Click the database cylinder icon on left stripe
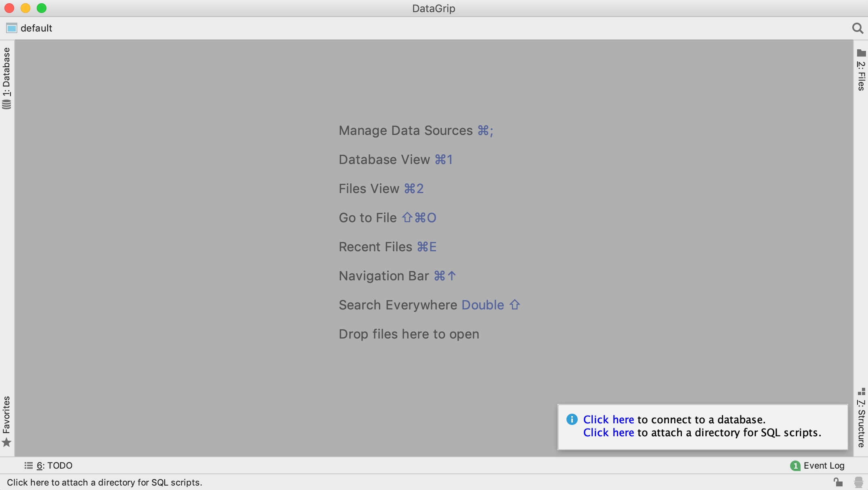The image size is (868, 490). click(7, 105)
